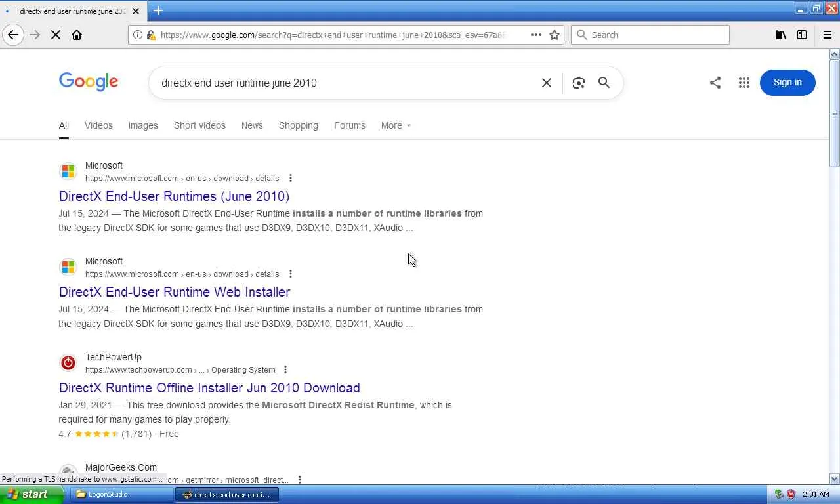Open a new browser tab
The image size is (840, 504).
click(x=158, y=10)
